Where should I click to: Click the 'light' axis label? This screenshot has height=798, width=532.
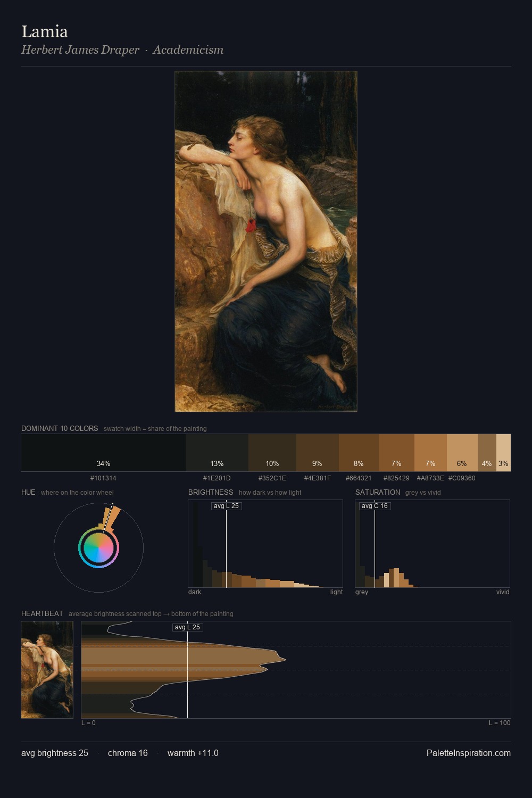point(336,592)
